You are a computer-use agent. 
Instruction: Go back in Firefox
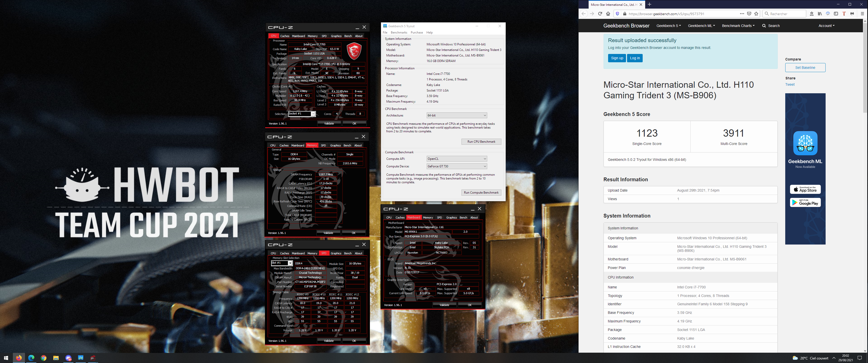(584, 14)
